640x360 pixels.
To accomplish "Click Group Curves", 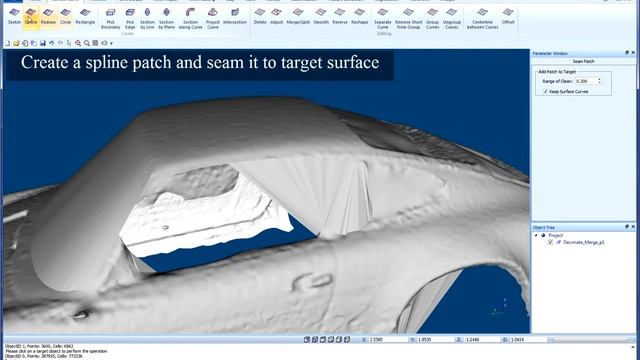I will click(x=432, y=19).
